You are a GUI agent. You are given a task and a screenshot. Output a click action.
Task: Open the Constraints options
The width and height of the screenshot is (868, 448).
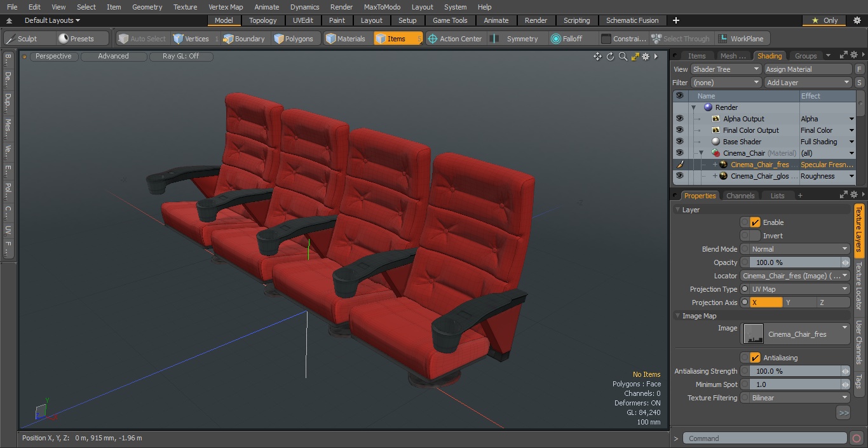(x=624, y=39)
